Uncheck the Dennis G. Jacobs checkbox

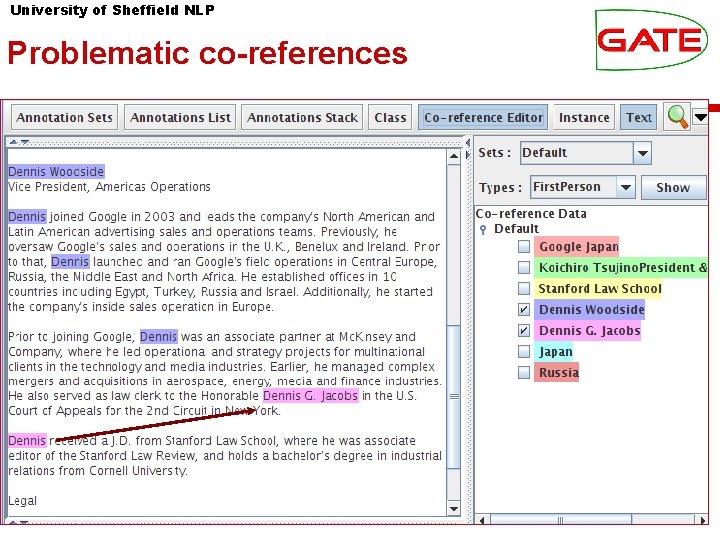pyautogui.click(x=523, y=331)
